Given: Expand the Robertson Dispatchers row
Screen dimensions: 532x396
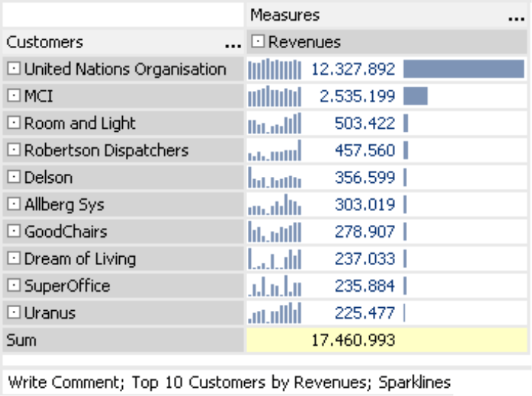Looking at the screenshot, I should (x=13, y=150).
